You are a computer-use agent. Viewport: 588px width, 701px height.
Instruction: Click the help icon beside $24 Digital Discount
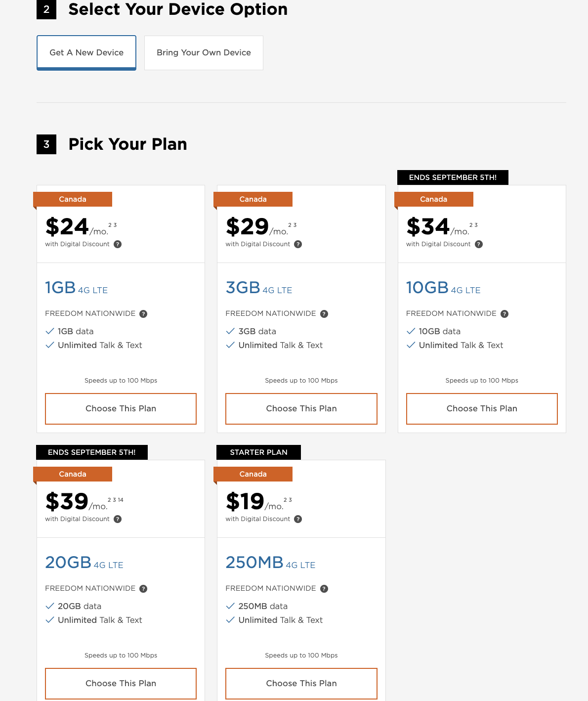click(118, 244)
